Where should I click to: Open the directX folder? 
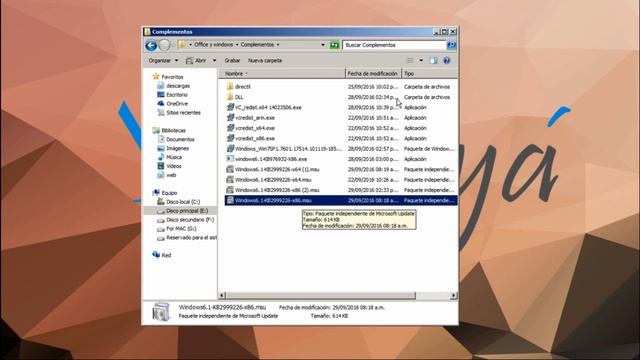243,87
